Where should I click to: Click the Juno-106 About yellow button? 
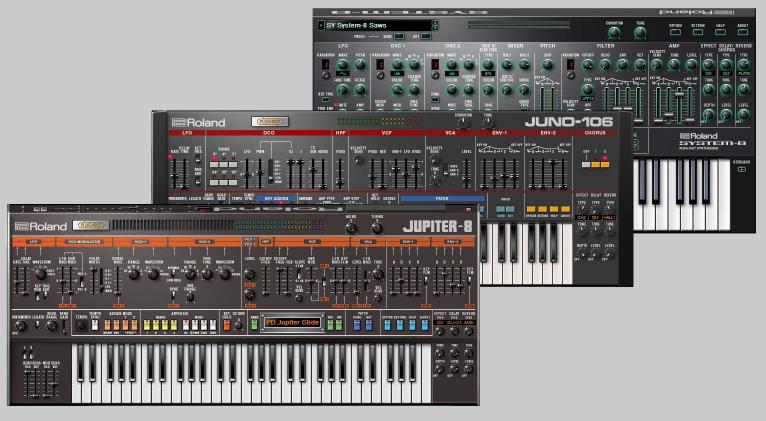click(566, 209)
